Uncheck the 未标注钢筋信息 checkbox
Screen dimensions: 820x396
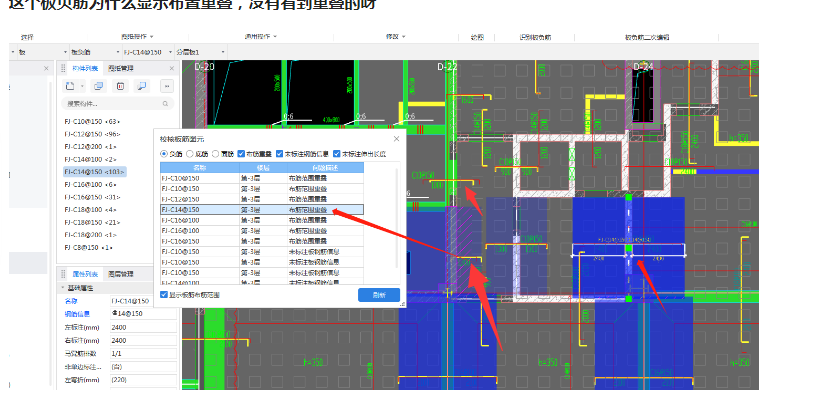click(x=279, y=154)
